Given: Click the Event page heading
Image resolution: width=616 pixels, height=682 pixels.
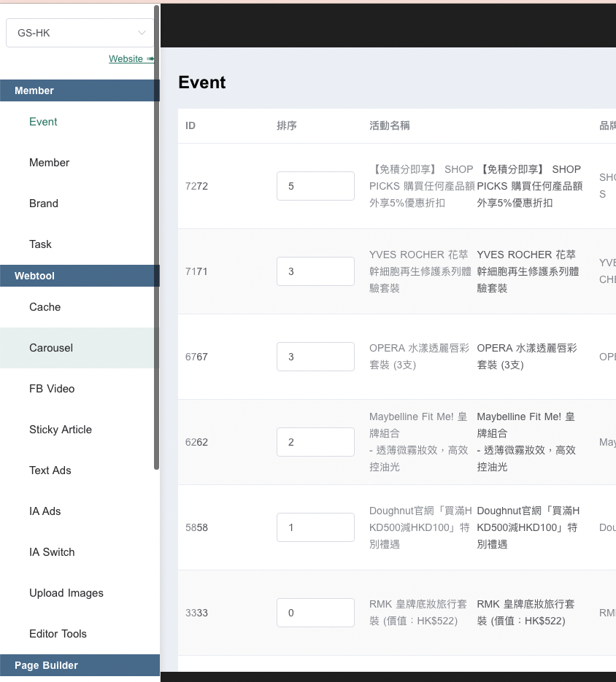Looking at the screenshot, I should tap(202, 82).
